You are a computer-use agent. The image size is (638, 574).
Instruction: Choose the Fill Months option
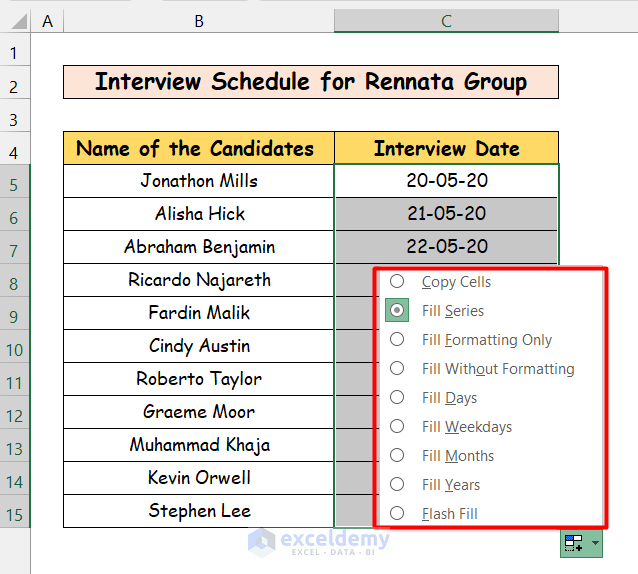[397, 456]
